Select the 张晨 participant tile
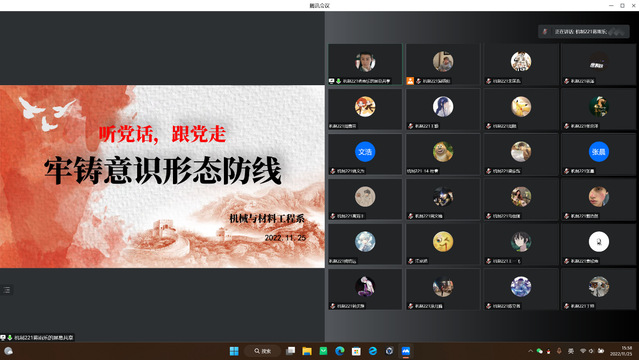 (598, 155)
